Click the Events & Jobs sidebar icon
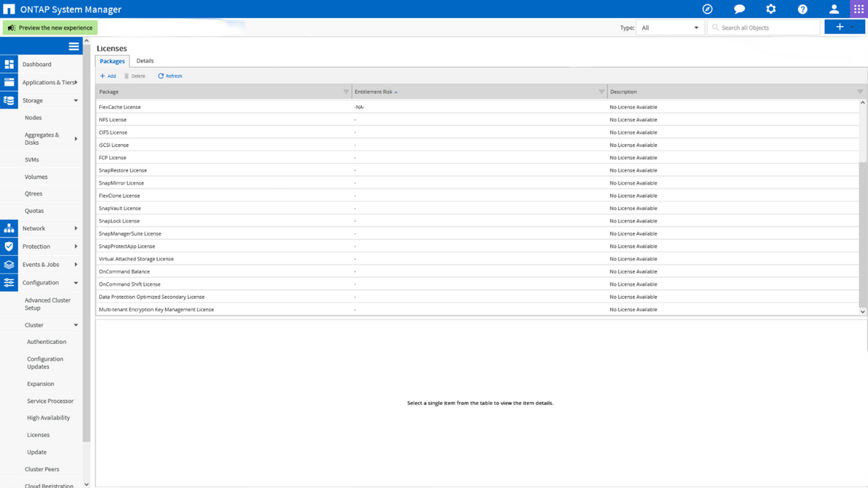This screenshot has width=868, height=488. pos(9,264)
